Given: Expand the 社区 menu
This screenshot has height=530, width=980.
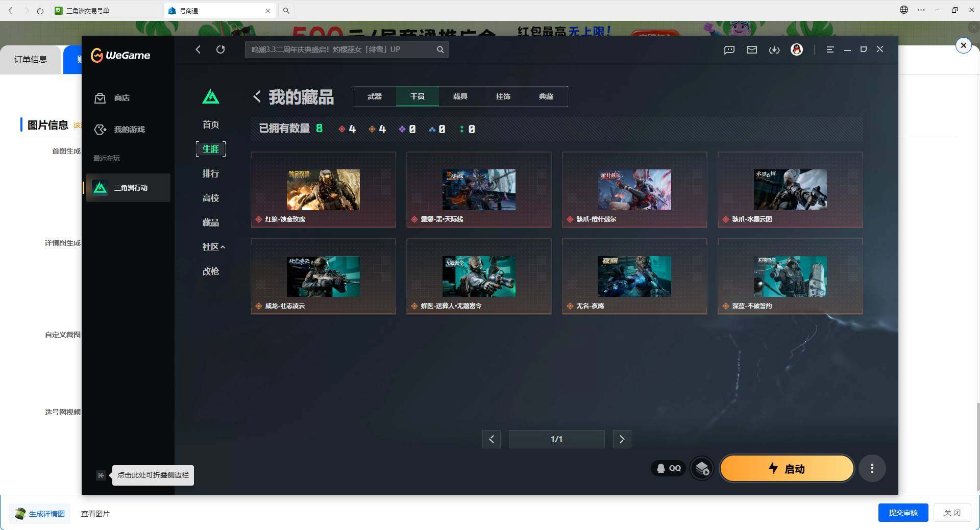Looking at the screenshot, I should [213, 247].
